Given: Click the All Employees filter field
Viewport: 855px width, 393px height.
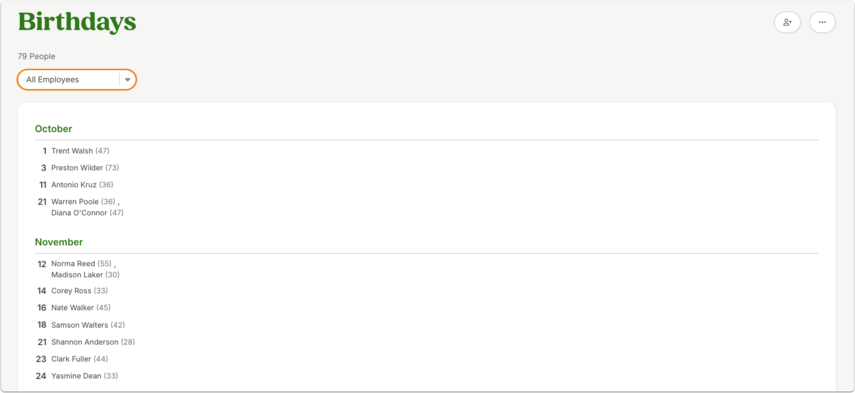Looking at the screenshot, I should tap(77, 80).
